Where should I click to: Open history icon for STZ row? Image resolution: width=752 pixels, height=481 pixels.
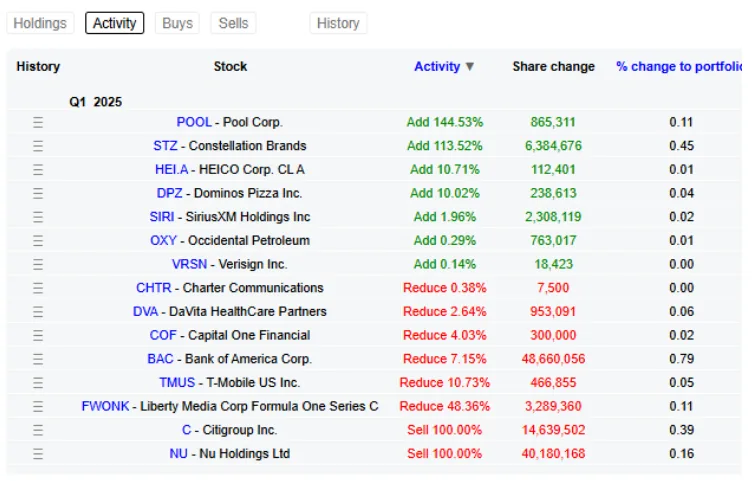click(38, 146)
